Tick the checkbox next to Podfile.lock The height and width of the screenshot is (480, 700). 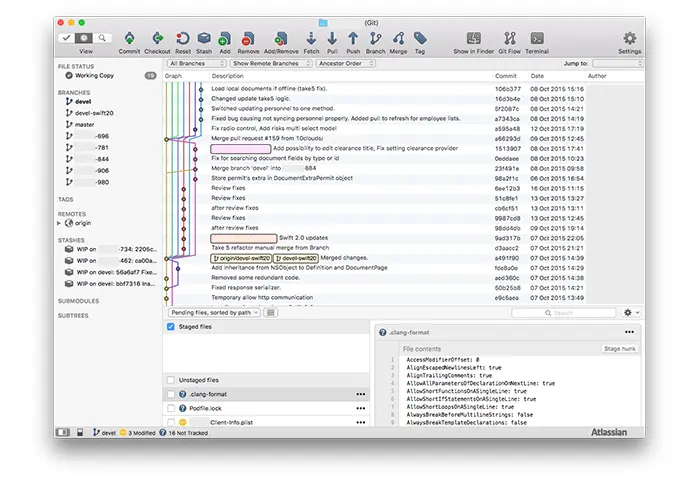click(x=171, y=408)
